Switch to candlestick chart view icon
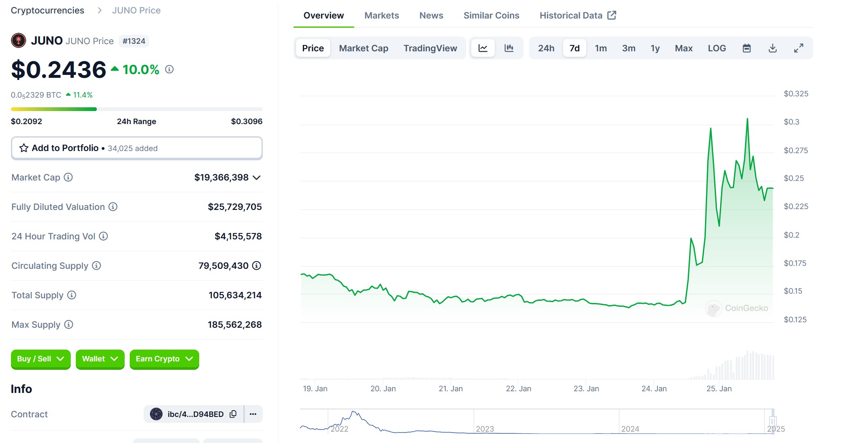Viewport: 868px width, 443px height. pyautogui.click(x=509, y=48)
